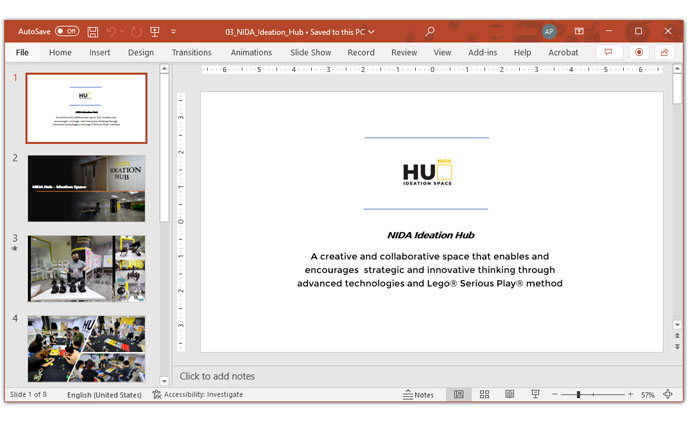
Task: Open the Review tab
Action: [404, 53]
